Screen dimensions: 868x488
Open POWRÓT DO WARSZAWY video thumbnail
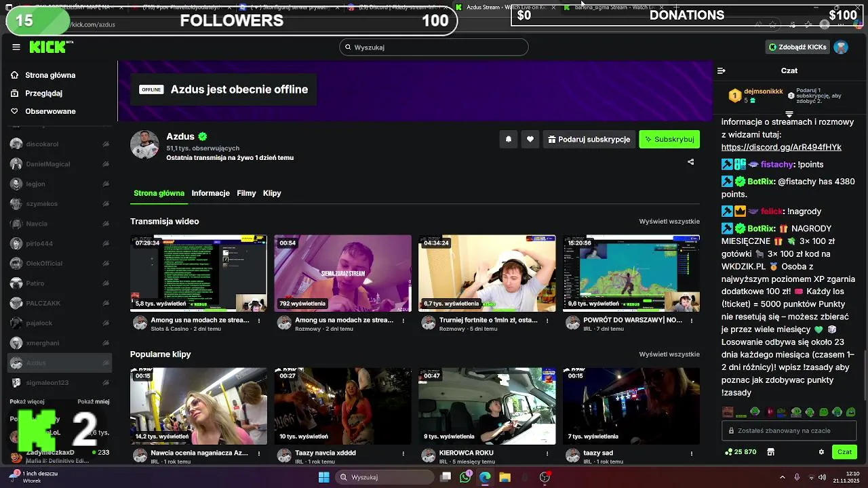point(631,273)
